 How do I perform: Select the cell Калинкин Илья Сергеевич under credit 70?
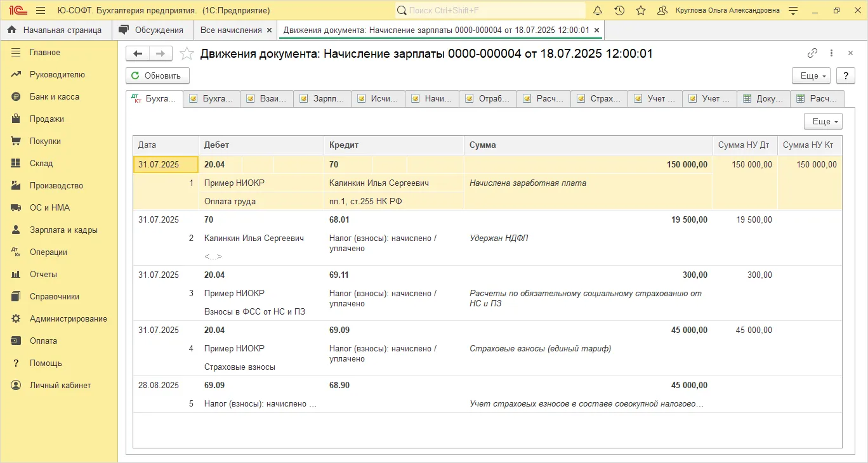[394, 183]
